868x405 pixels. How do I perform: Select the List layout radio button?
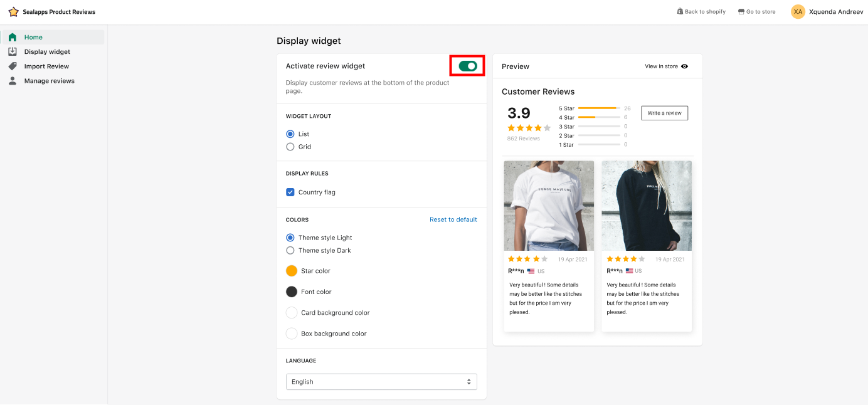pos(290,134)
